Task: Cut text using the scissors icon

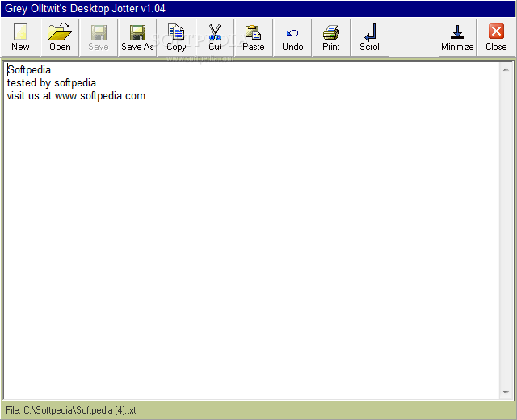Action: 215,37
